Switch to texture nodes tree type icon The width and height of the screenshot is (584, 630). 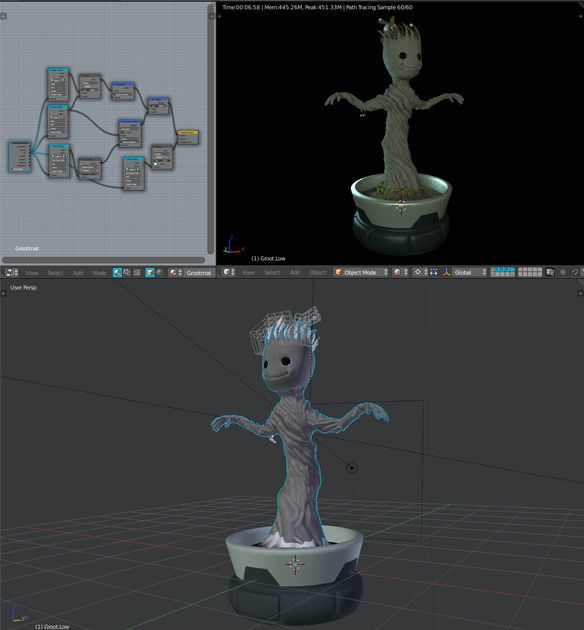pyautogui.click(x=137, y=272)
